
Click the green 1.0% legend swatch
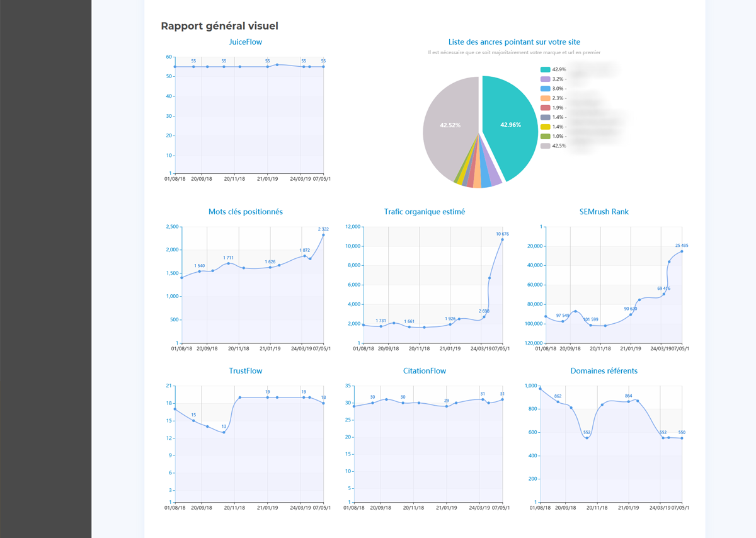point(545,136)
